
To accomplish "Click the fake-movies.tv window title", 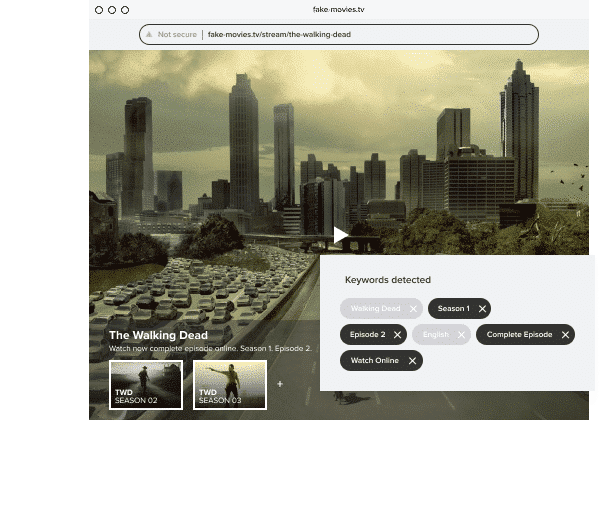I will pyautogui.click(x=339, y=10).
